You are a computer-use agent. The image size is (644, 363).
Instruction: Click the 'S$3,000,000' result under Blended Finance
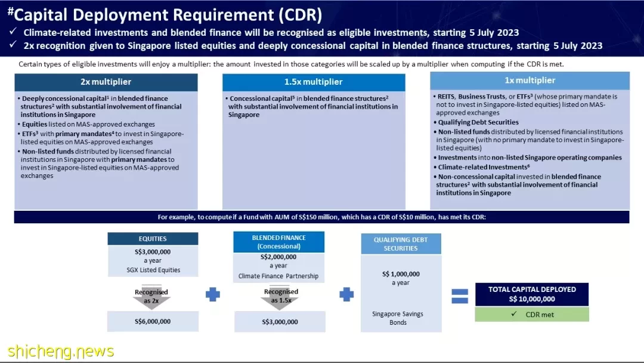click(x=280, y=322)
